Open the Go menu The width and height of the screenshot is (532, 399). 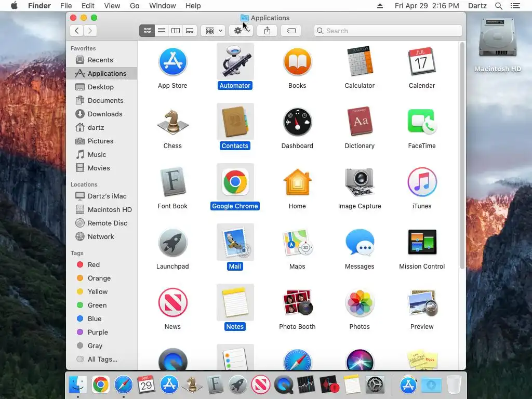(135, 6)
